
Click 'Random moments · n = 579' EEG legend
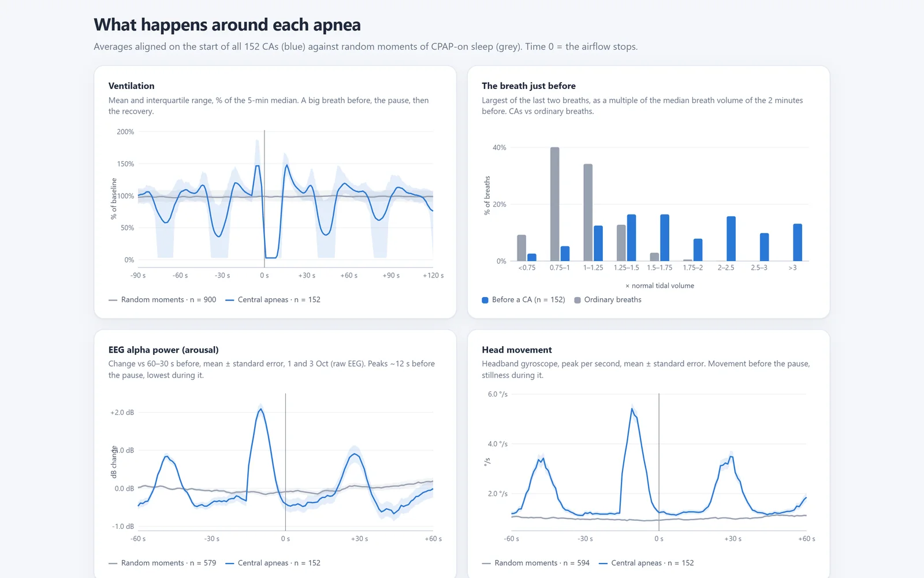[x=162, y=563]
